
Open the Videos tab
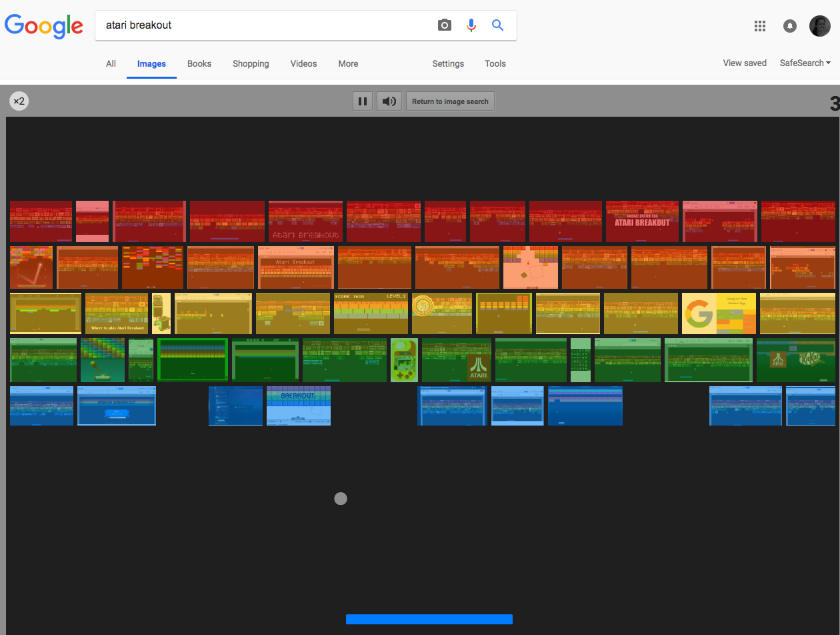(304, 63)
